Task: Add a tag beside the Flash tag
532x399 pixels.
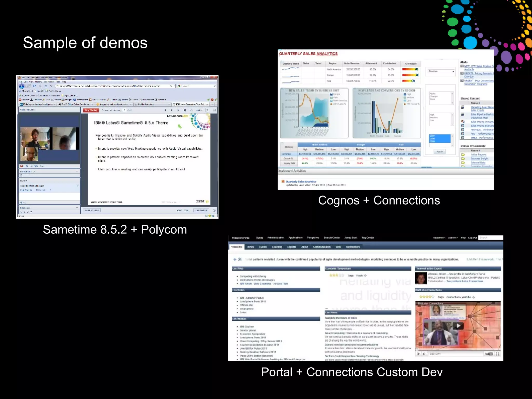Action: click(365, 276)
